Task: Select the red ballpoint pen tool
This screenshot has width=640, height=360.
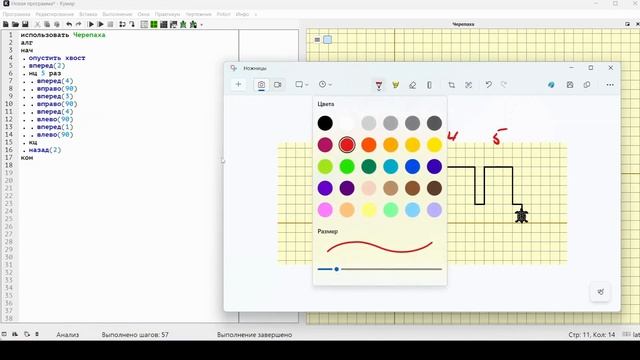Action: click(x=379, y=85)
